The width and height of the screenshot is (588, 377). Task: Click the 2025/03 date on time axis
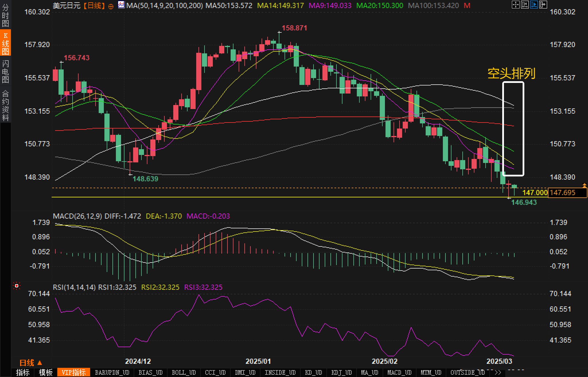[499, 361]
